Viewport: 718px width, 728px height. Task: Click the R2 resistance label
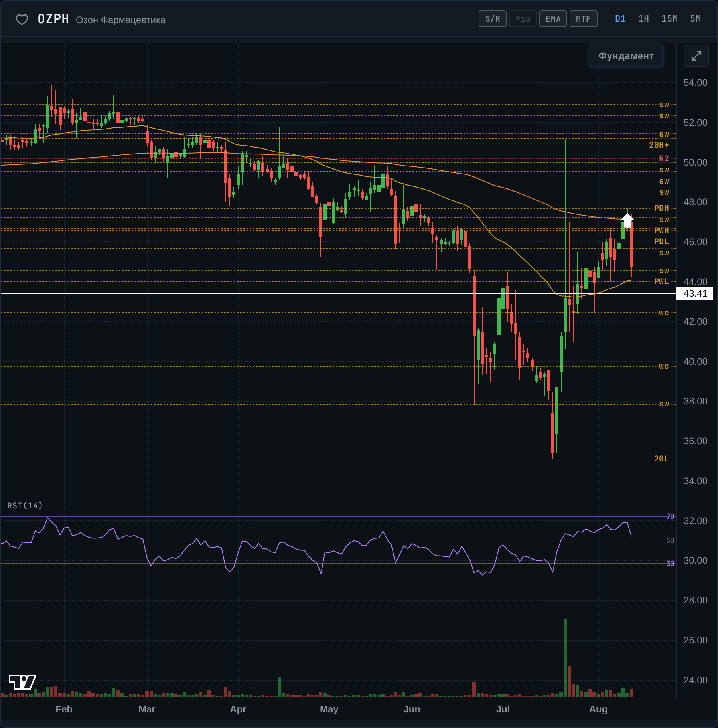[664, 158]
